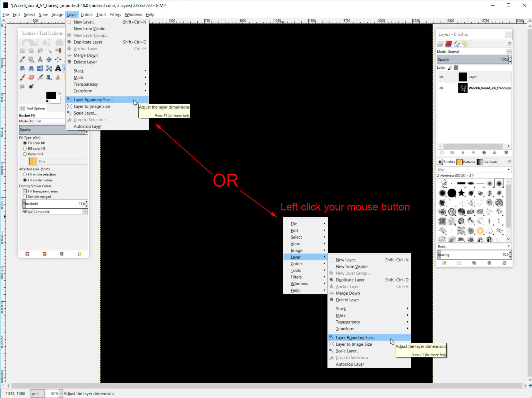Screen dimensions: 532x398
Task: Open Layers dock tab configuration menu
Action: click(x=509, y=44)
